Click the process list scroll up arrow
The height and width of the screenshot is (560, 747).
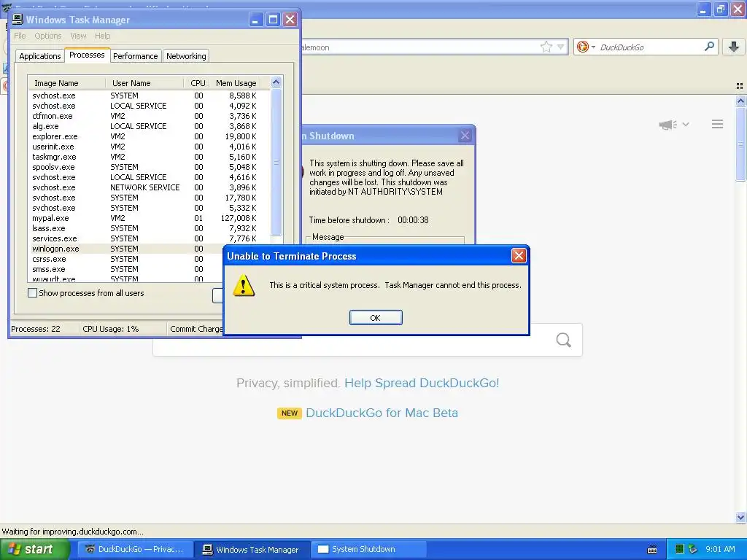click(276, 82)
